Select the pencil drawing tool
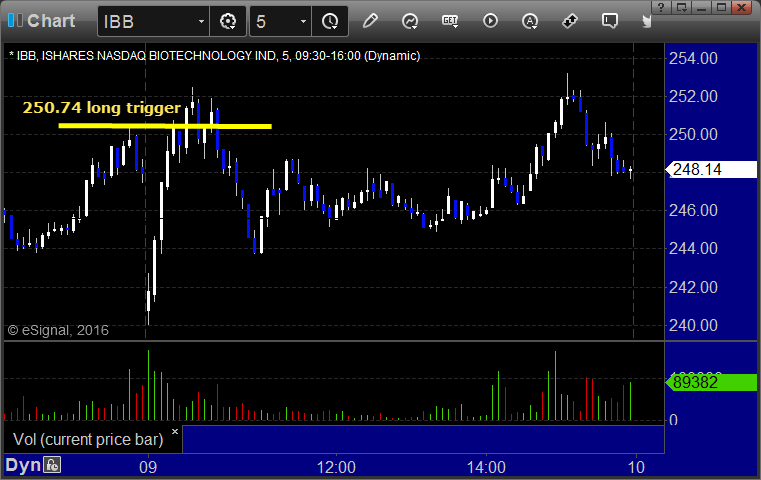This screenshot has width=761, height=480. [370, 21]
